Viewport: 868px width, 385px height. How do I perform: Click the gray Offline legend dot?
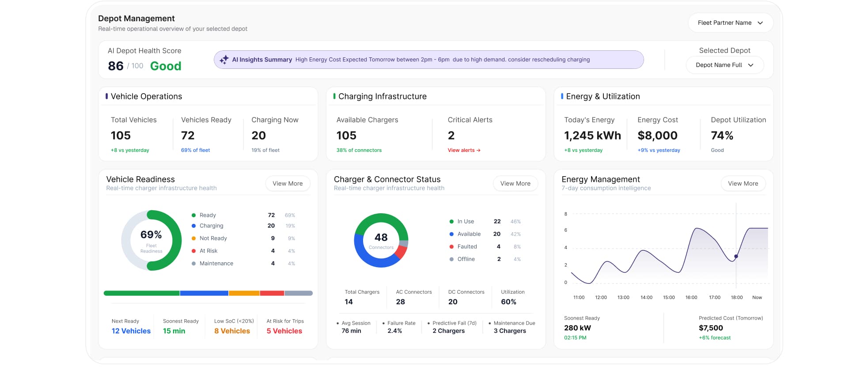tap(451, 259)
